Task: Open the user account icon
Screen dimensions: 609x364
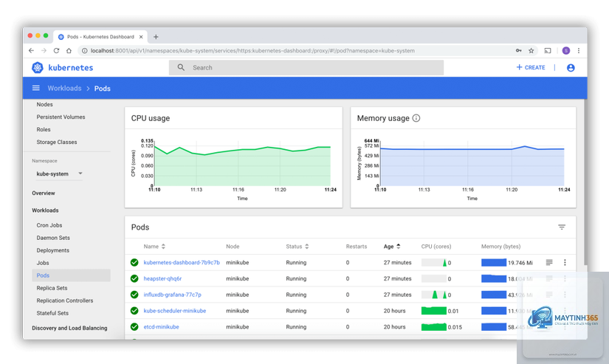Action: point(571,68)
